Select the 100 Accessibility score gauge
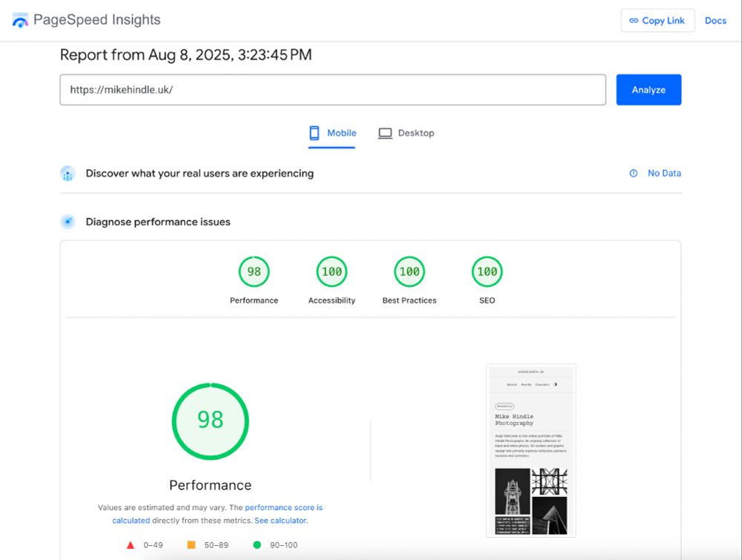This screenshot has height=560, width=742. (x=332, y=271)
